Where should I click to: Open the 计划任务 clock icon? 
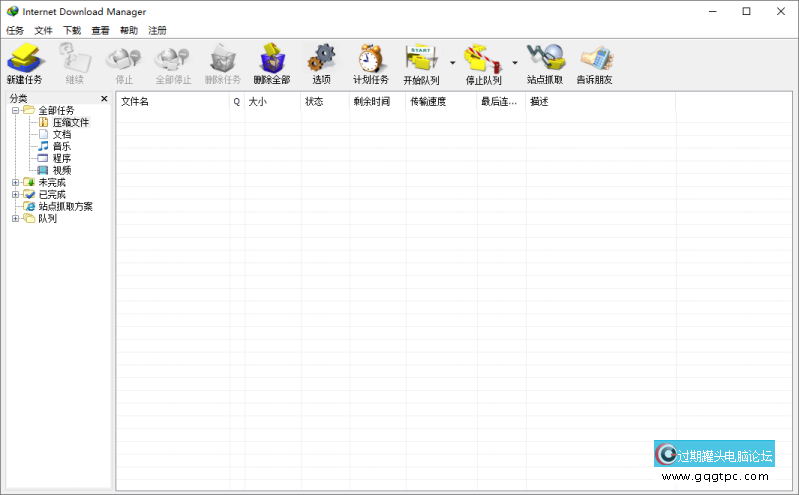pyautogui.click(x=370, y=58)
